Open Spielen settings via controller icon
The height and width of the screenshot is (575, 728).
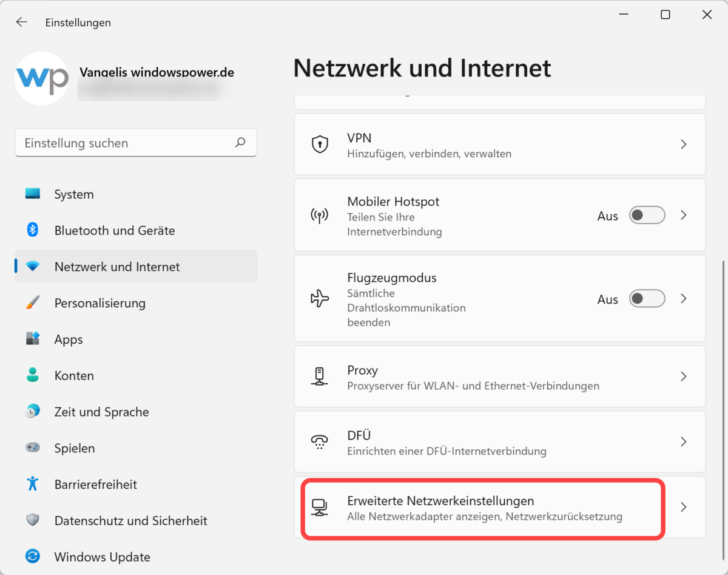32,448
